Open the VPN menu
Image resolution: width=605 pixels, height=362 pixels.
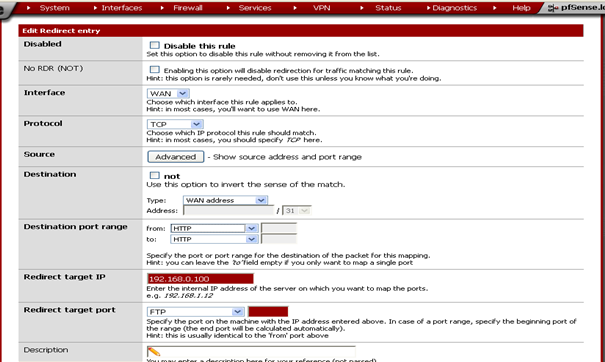321,8
